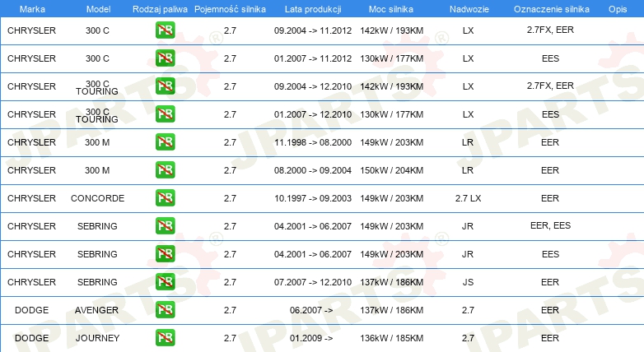Click production date 06.2007 ->
644x352 pixels.
pyautogui.click(x=311, y=310)
